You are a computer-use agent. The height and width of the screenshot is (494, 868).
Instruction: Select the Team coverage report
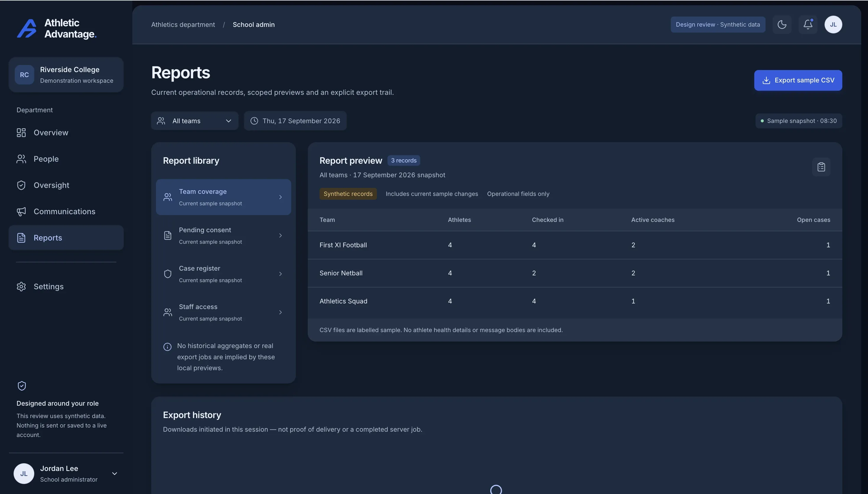224,197
